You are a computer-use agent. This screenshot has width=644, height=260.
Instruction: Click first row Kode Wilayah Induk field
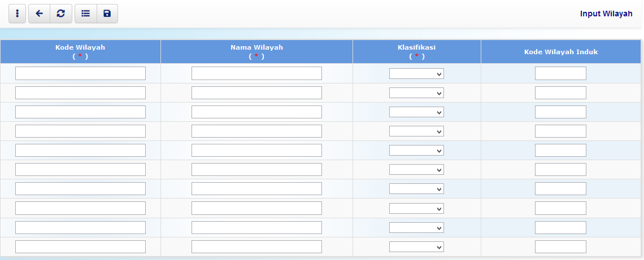tap(560, 73)
